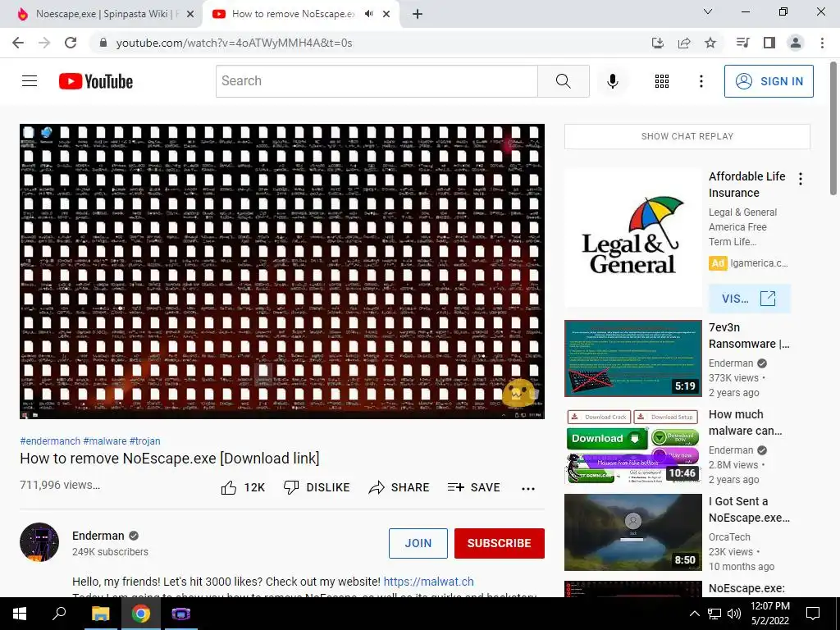The width and height of the screenshot is (840, 630).
Task: Dislike the video
Action: tap(317, 487)
